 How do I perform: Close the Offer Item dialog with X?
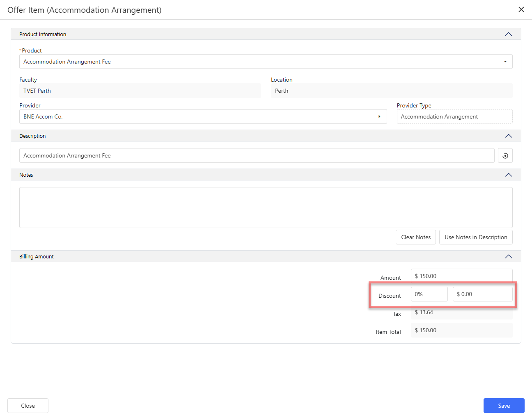[521, 9]
